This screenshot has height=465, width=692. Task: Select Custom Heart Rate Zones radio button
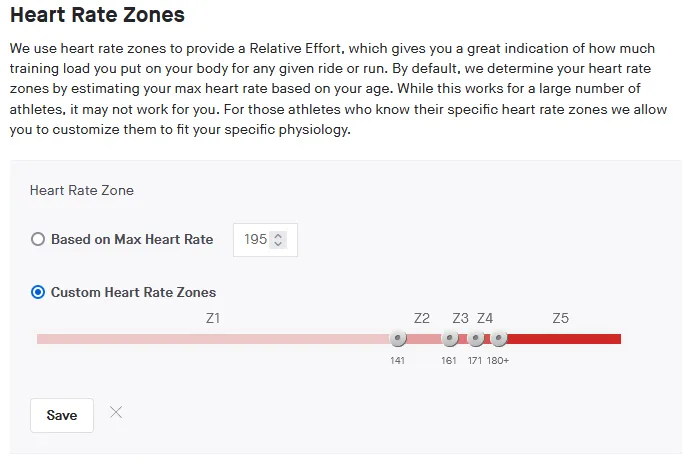(38, 293)
